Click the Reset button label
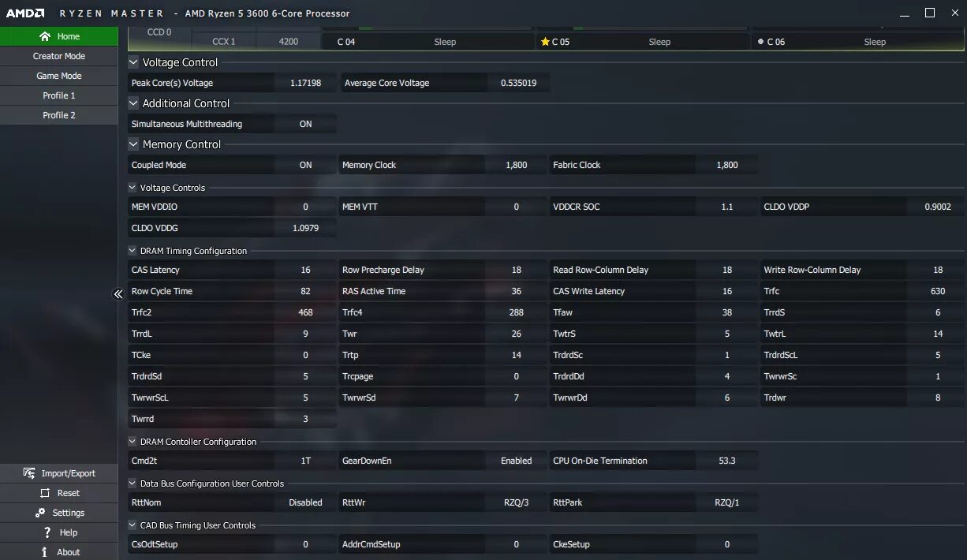 tap(69, 493)
